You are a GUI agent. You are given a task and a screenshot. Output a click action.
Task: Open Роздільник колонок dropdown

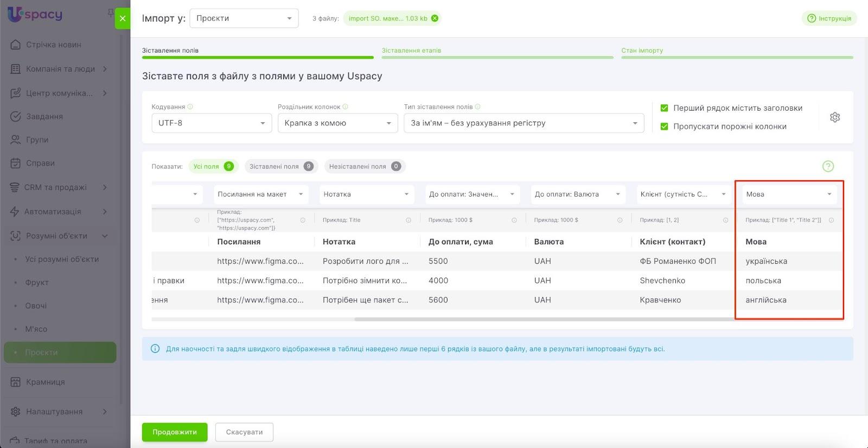tap(337, 123)
